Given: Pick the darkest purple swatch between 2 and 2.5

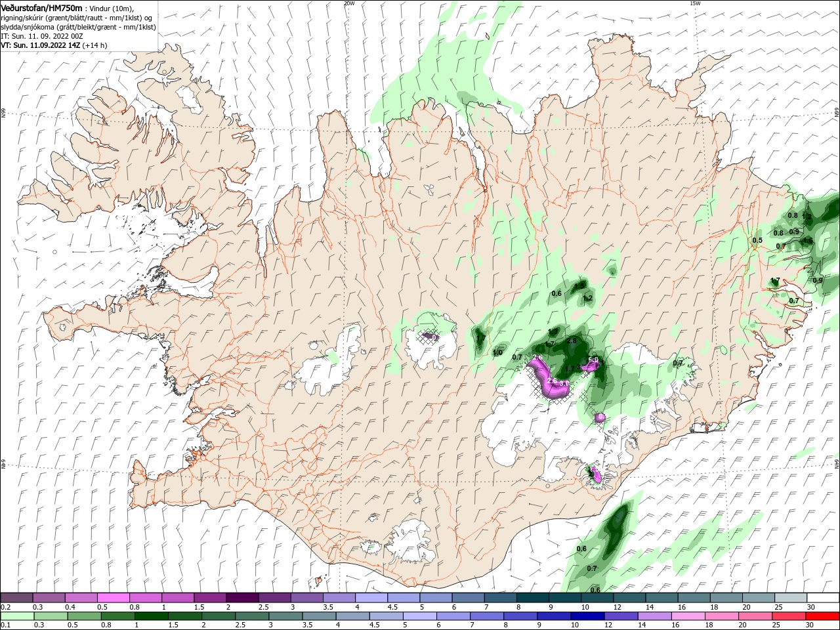Looking at the screenshot, I should (242, 598).
